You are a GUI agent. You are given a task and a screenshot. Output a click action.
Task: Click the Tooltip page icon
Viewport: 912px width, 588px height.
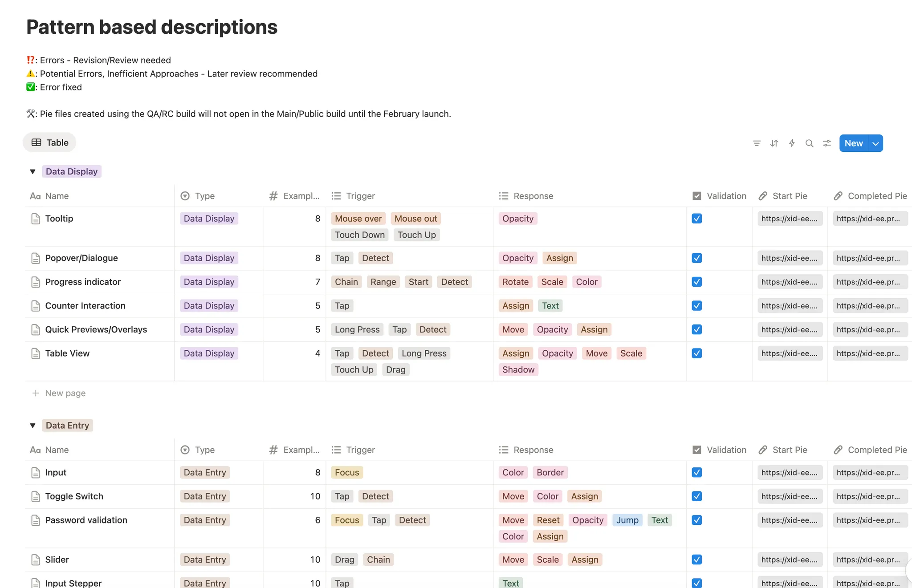coord(36,219)
